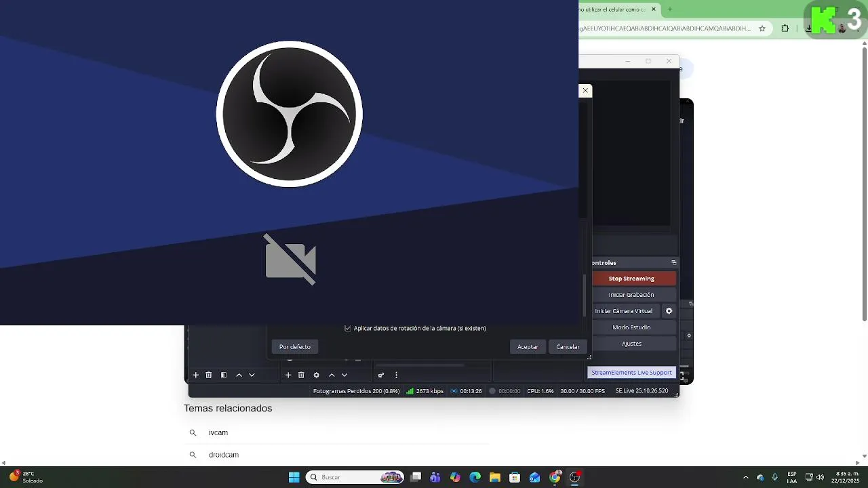Click related topic 'ivcam'
This screenshot has width=868, height=488.
(218, 432)
